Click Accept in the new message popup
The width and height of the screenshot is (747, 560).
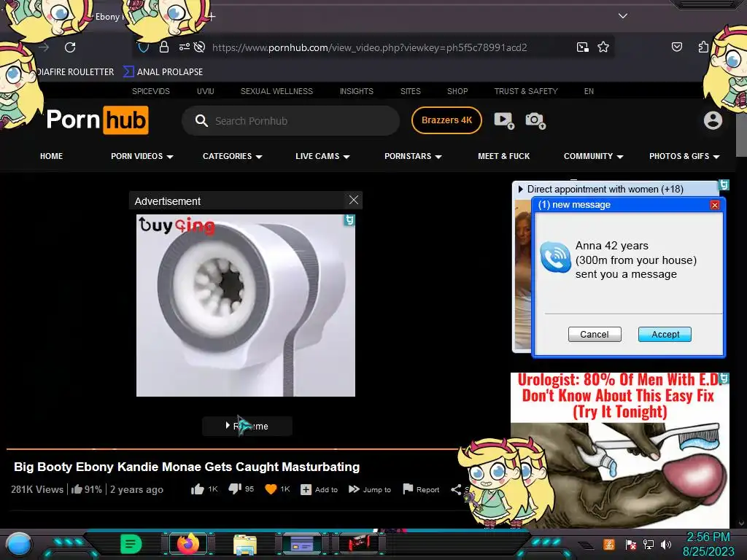coord(665,334)
